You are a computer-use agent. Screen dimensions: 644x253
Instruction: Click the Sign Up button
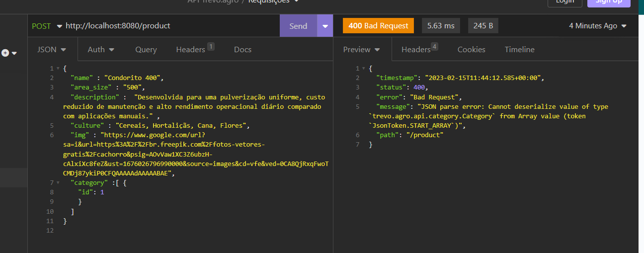(608, 2)
